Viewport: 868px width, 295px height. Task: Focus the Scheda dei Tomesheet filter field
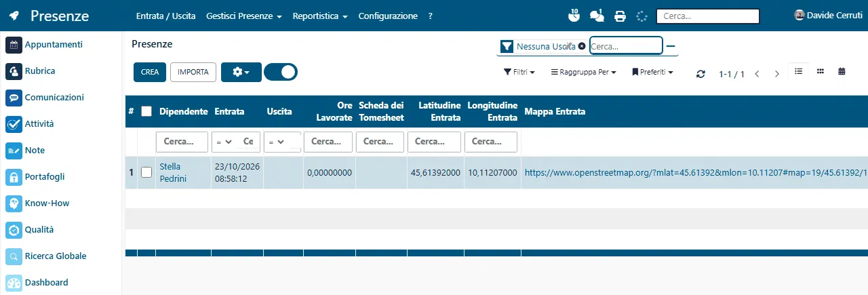pyautogui.click(x=380, y=142)
